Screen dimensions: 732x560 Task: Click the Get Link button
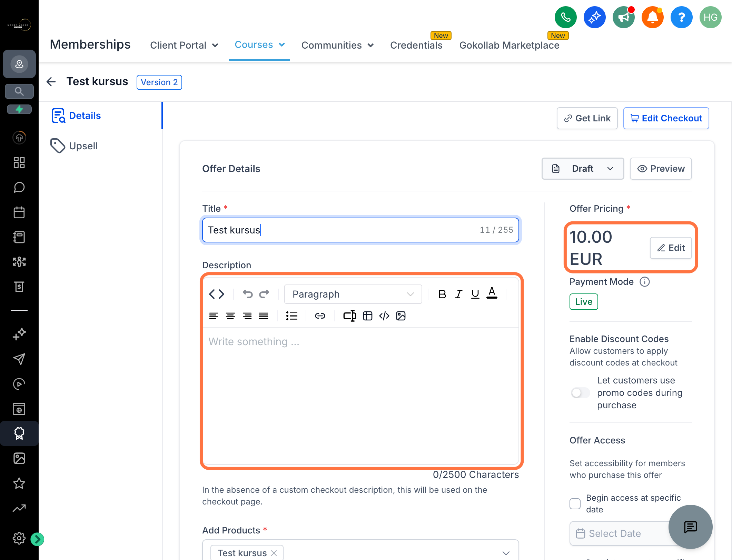pos(587,118)
